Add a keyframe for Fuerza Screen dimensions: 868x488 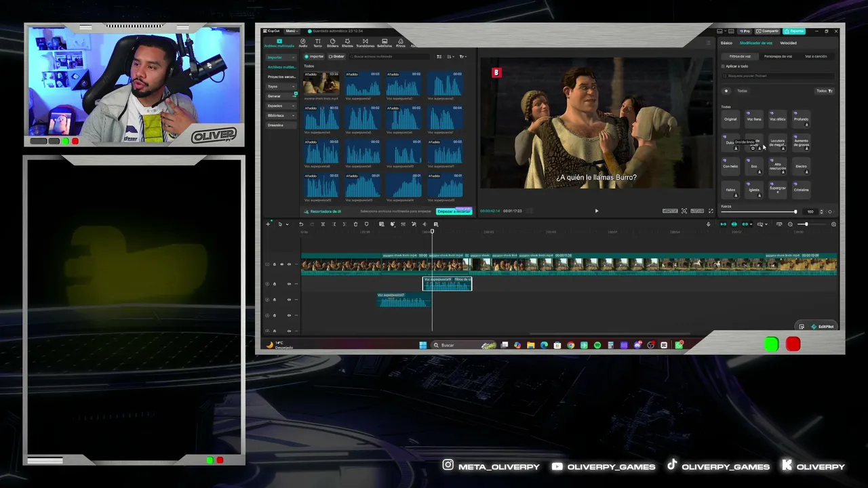click(830, 211)
